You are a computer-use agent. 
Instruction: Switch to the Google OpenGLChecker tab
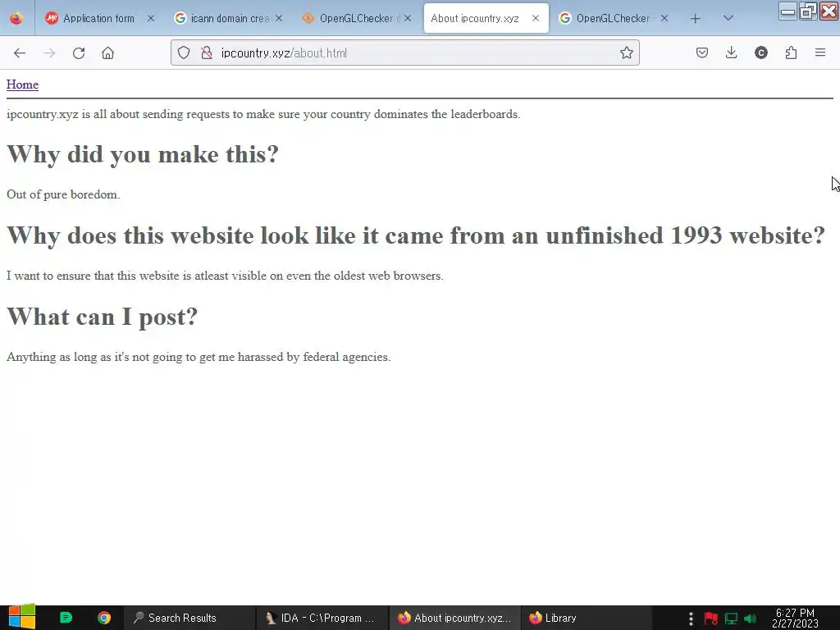614,18
